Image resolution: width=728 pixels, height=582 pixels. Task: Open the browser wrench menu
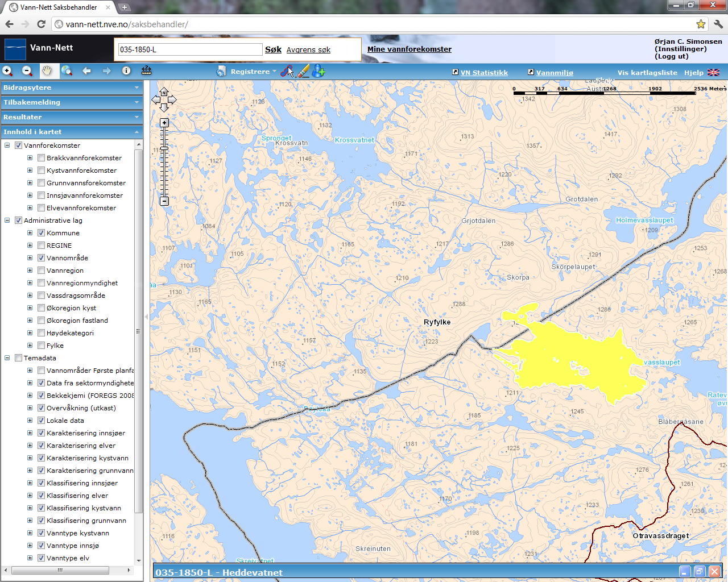tap(718, 24)
